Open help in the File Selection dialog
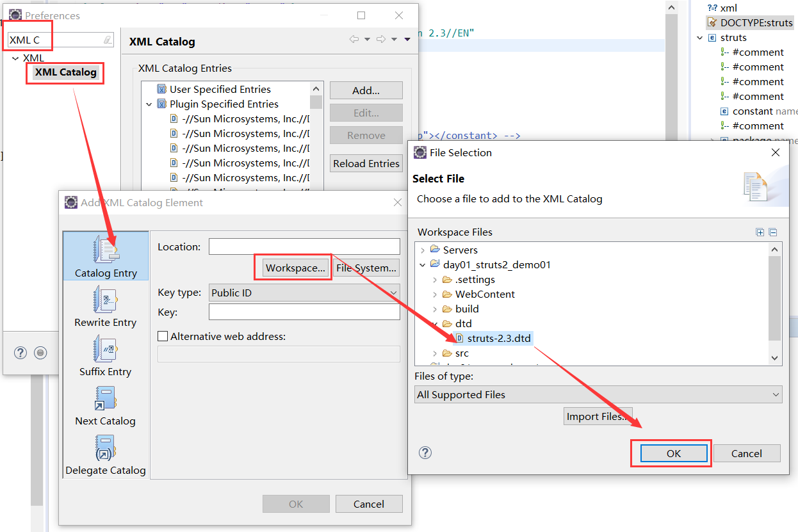Image resolution: width=798 pixels, height=532 pixels. coord(425,453)
